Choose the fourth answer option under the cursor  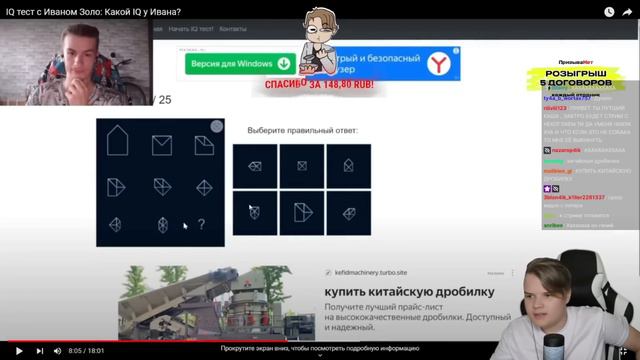[x=255, y=213]
